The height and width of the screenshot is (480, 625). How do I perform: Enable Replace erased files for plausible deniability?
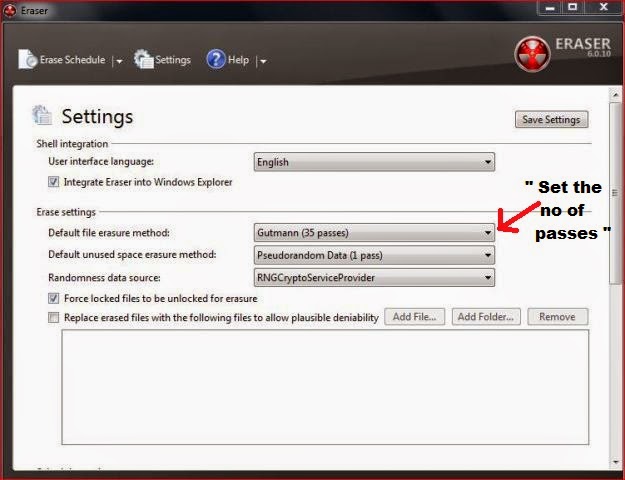(53, 317)
